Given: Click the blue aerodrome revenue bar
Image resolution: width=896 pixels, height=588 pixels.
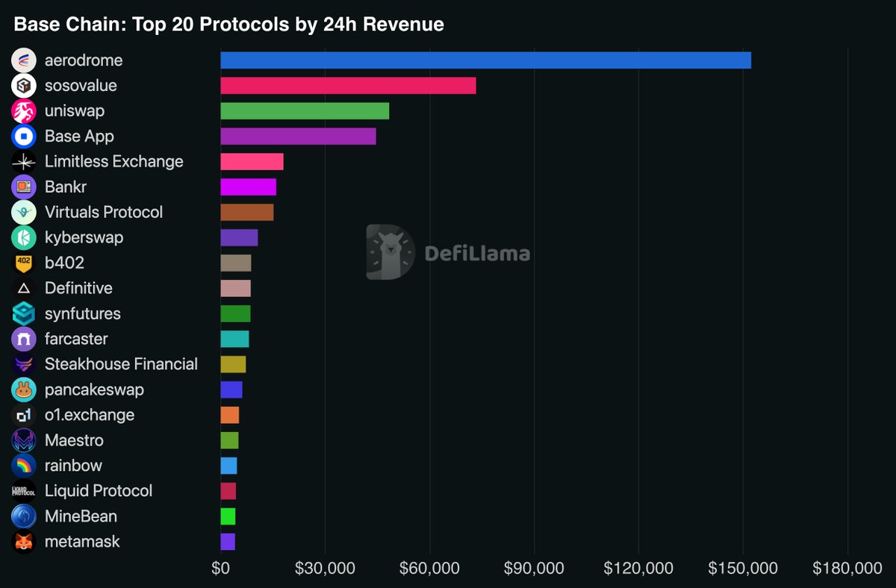Looking at the screenshot, I should click(485, 60).
